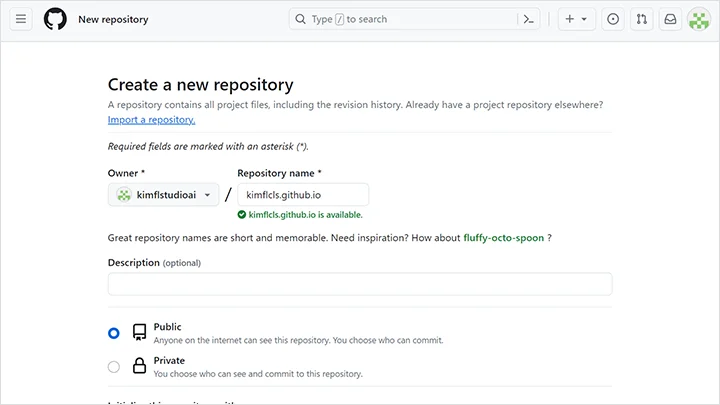This screenshot has height=405, width=720.
Task: Open the Owner dropdown kimflstudioai
Action: click(x=163, y=195)
